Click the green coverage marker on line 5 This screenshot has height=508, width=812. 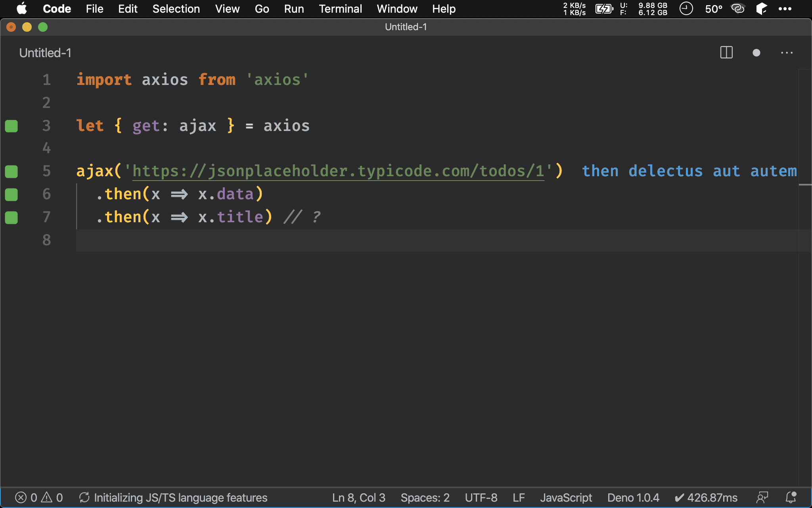[x=11, y=172]
